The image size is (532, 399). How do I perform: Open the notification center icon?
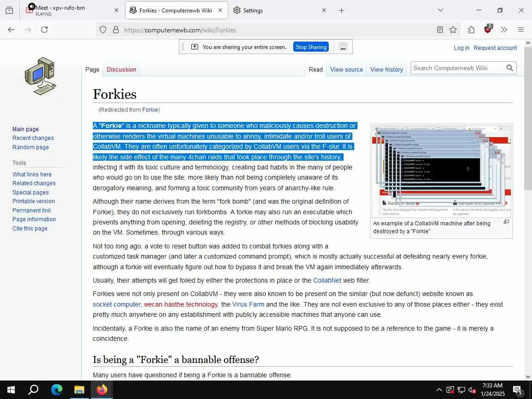pyautogui.click(x=518, y=390)
